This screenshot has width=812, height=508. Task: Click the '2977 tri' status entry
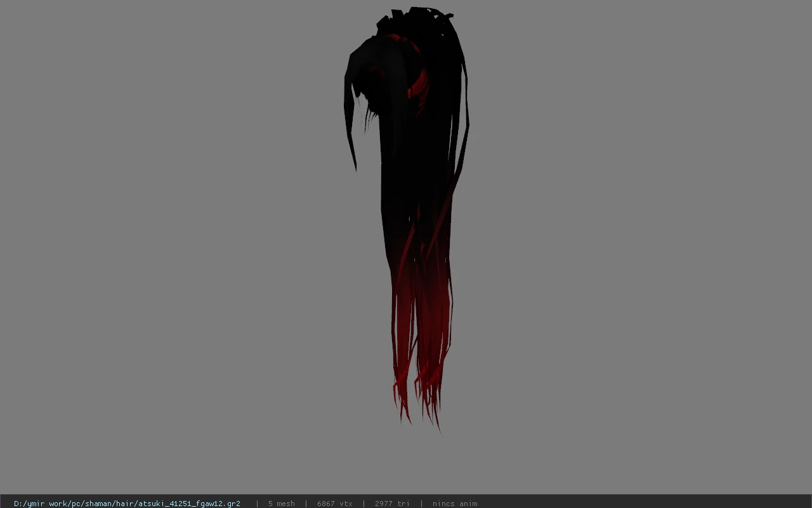tap(392, 504)
